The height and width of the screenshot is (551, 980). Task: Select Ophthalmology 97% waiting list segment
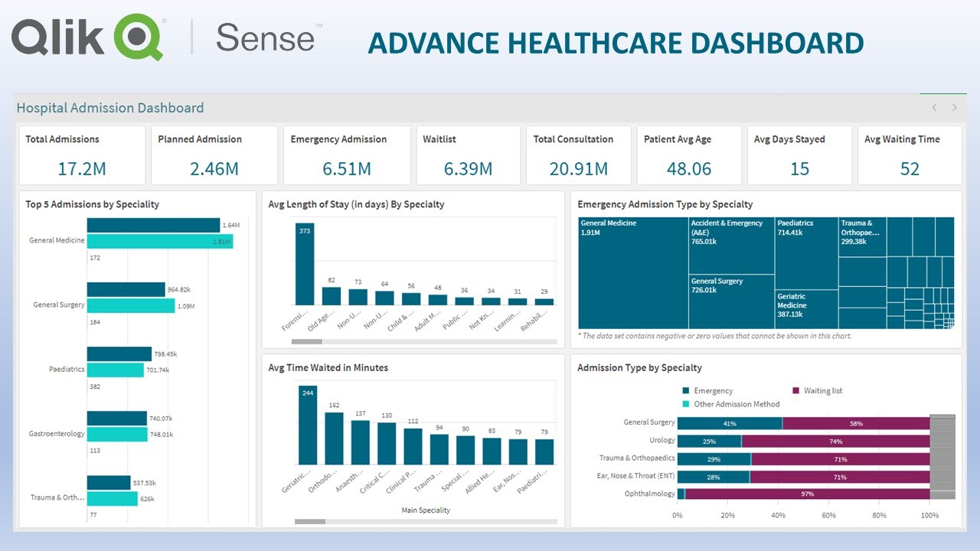click(x=807, y=494)
